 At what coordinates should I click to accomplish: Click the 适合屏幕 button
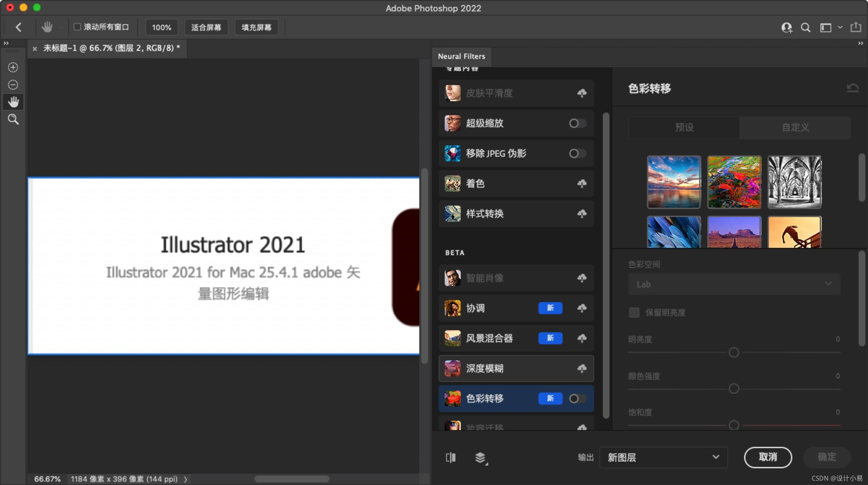[x=206, y=27]
